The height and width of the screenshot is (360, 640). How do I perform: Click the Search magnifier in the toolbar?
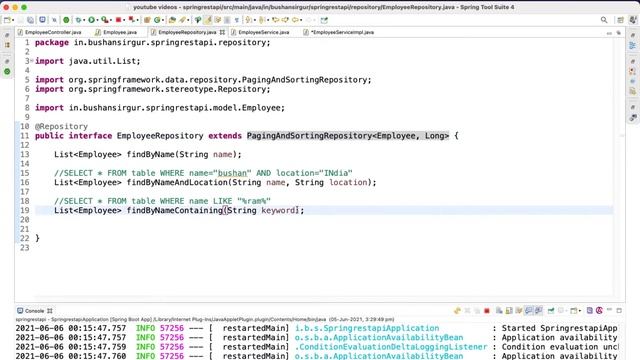604,20
